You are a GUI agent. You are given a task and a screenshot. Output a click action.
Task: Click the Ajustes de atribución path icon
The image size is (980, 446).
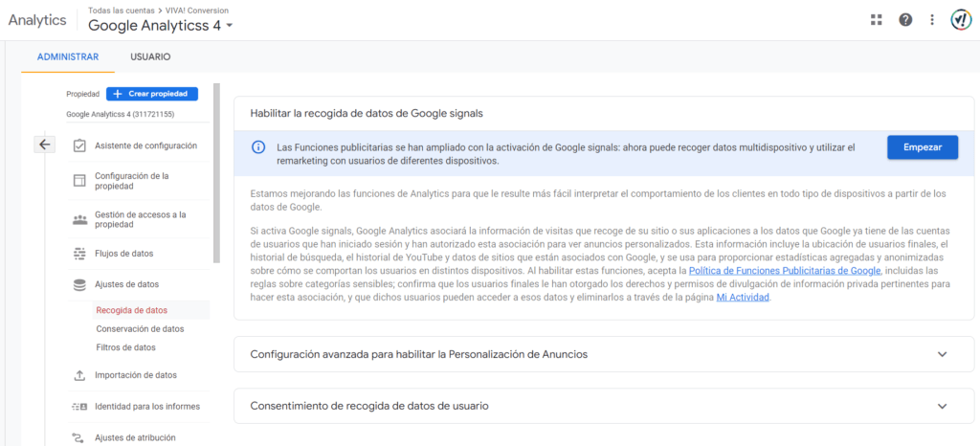click(x=79, y=437)
